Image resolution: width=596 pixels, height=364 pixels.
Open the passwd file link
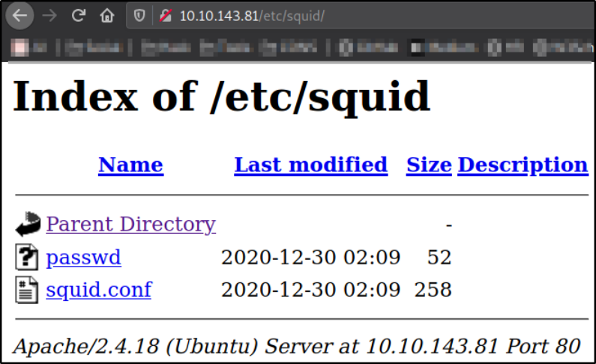84,258
